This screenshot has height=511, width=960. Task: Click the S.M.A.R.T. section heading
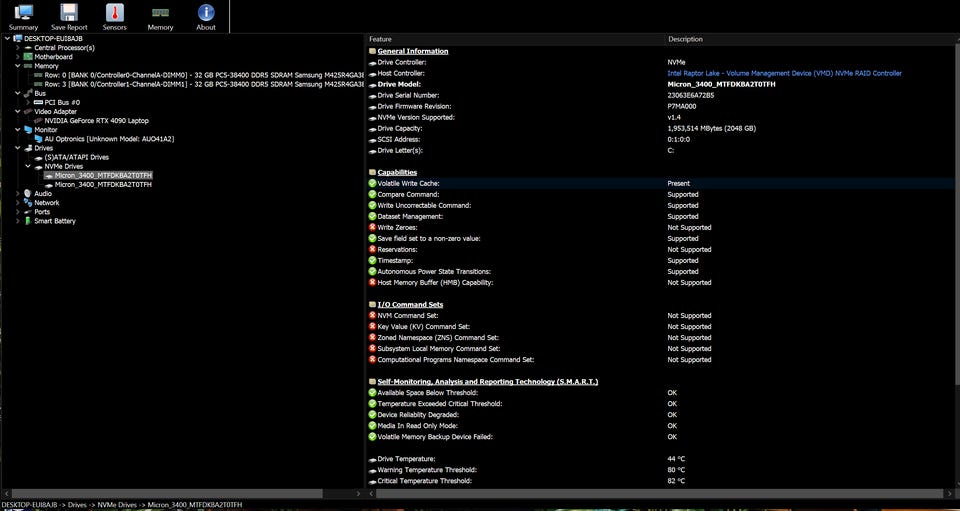tap(488, 382)
